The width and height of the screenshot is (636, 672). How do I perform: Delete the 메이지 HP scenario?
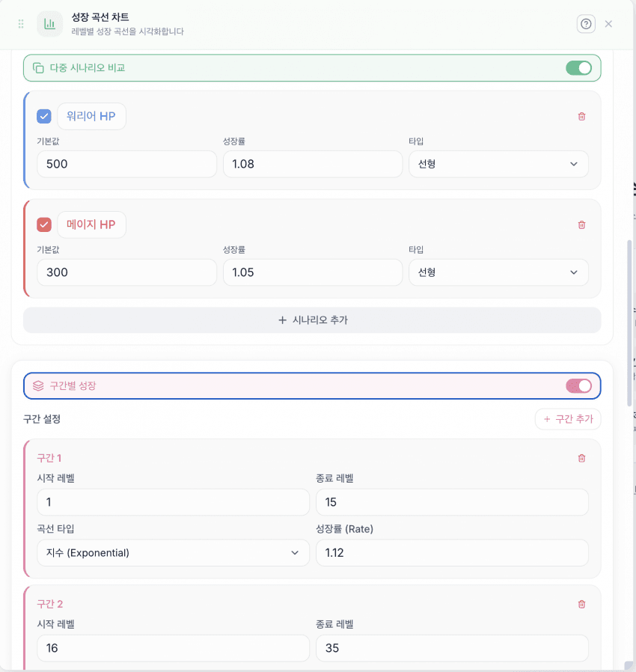click(x=581, y=224)
